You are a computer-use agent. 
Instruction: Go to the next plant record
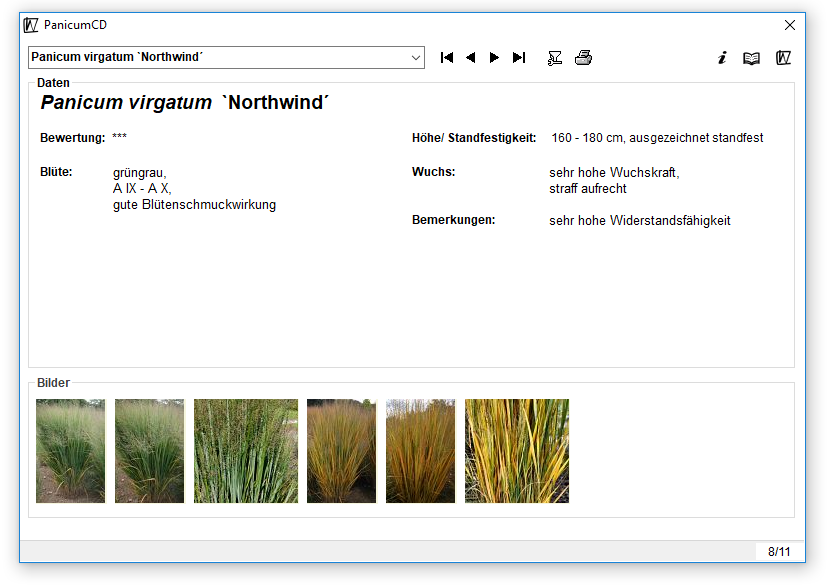coord(494,58)
